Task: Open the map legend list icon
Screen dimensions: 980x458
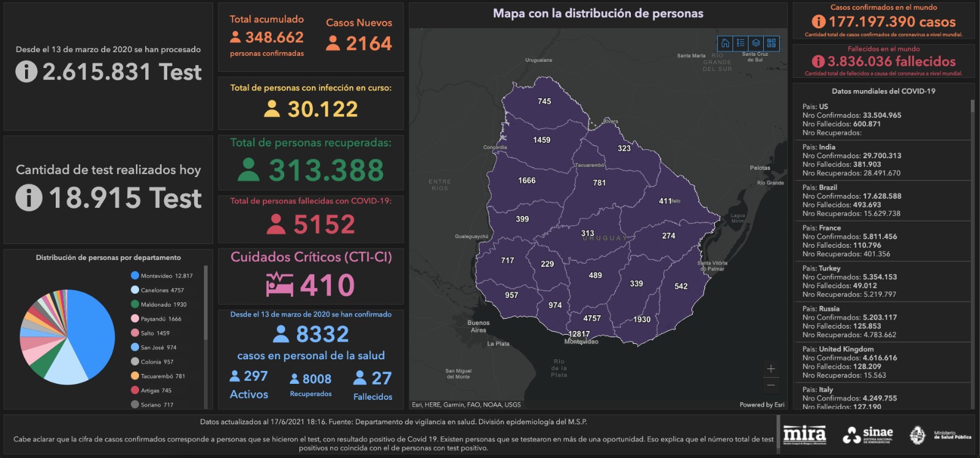Action: (741, 43)
